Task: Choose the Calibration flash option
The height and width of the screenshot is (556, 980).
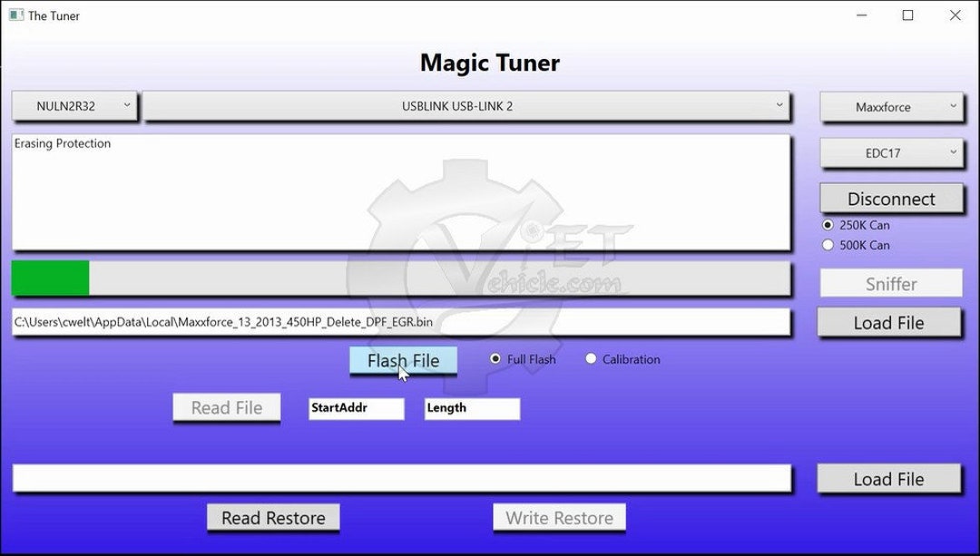Action: pyautogui.click(x=591, y=358)
